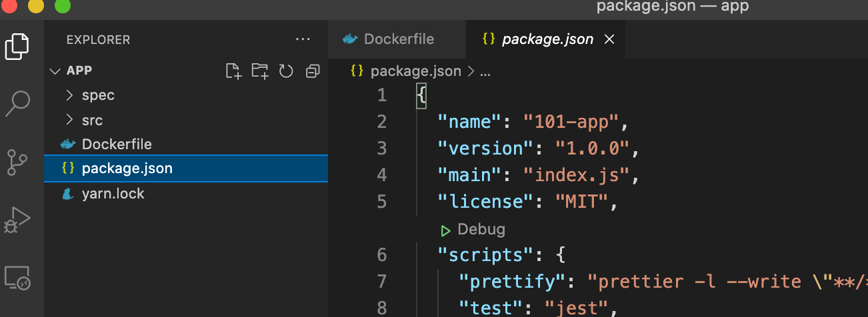Close the package.json tab
This screenshot has width=868, height=317.
609,39
